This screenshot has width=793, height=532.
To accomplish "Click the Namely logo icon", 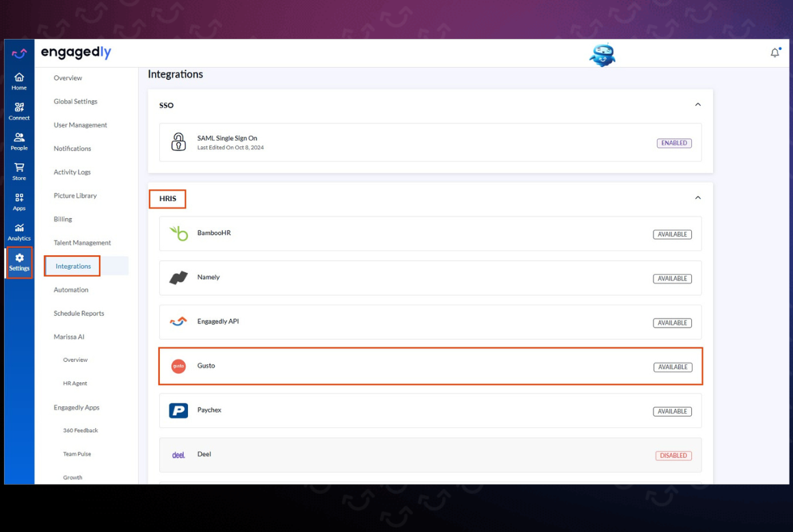I will (178, 278).
